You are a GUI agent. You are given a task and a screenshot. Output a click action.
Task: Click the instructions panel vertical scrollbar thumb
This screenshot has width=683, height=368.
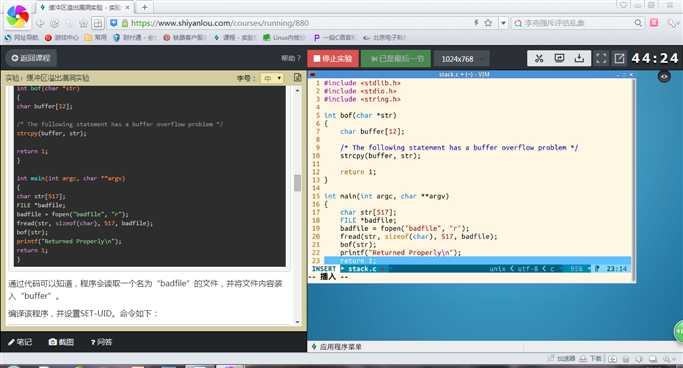pyautogui.click(x=298, y=183)
